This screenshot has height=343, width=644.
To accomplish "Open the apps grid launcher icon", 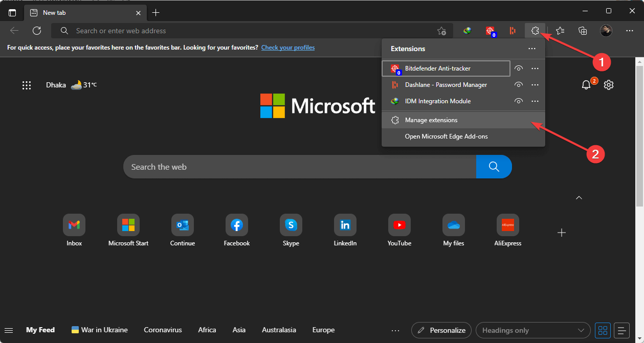I will coord(27,85).
